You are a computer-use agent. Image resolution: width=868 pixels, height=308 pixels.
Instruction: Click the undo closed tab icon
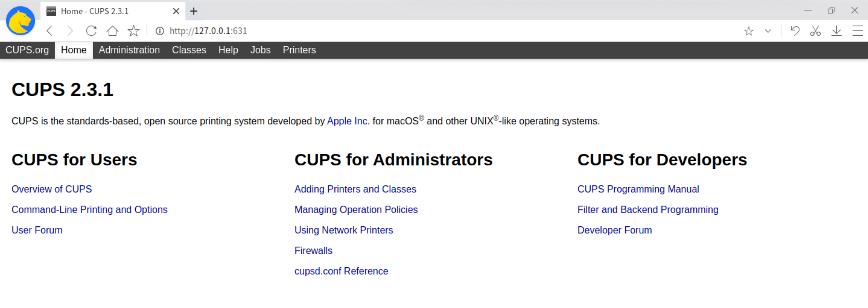pos(795,31)
